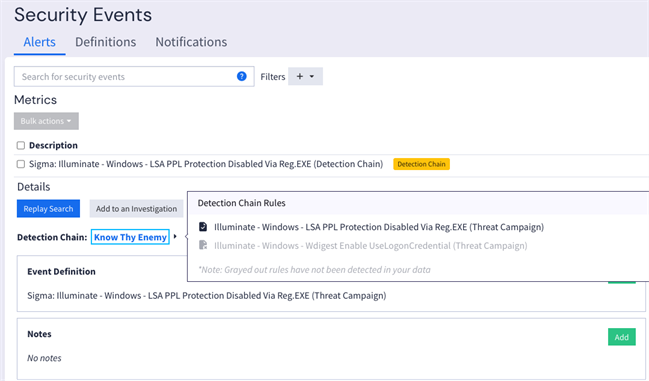This screenshot has width=649, height=381.
Task: Switch to the Alerts tab
Action: 39,42
